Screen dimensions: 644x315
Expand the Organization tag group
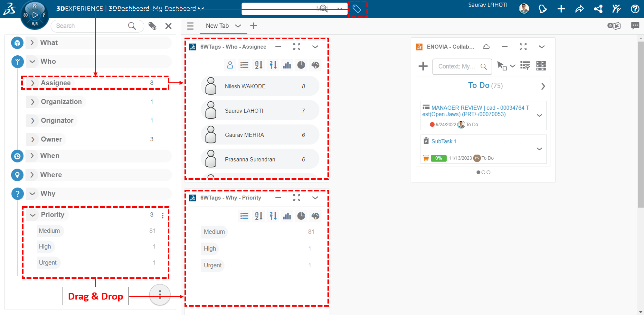(x=33, y=102)
